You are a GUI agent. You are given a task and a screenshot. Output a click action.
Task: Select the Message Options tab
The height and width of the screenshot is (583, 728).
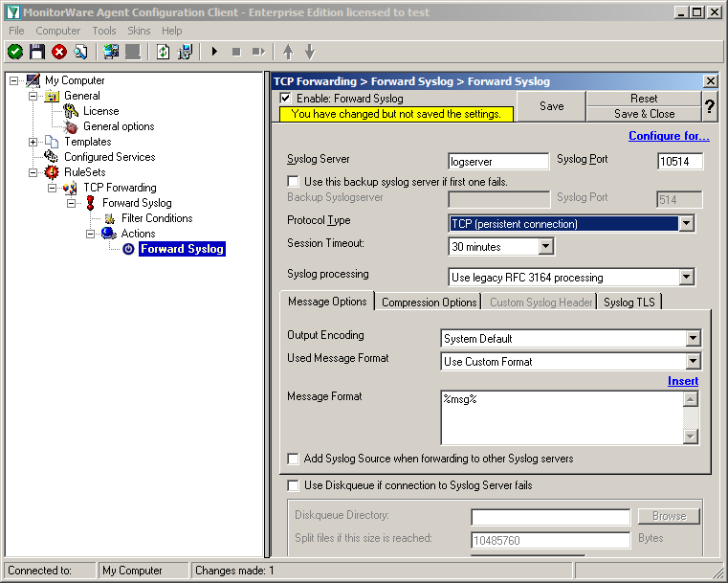[327, 302]
